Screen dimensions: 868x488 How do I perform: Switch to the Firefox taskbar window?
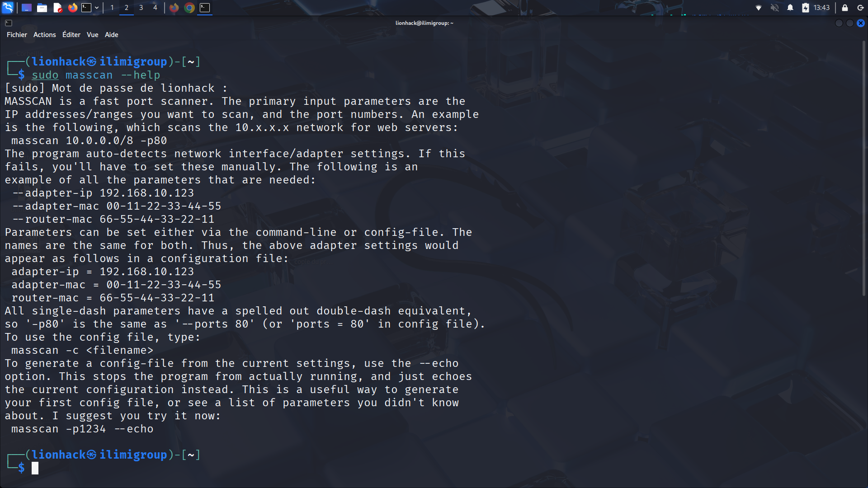click(x=174, y=8)
